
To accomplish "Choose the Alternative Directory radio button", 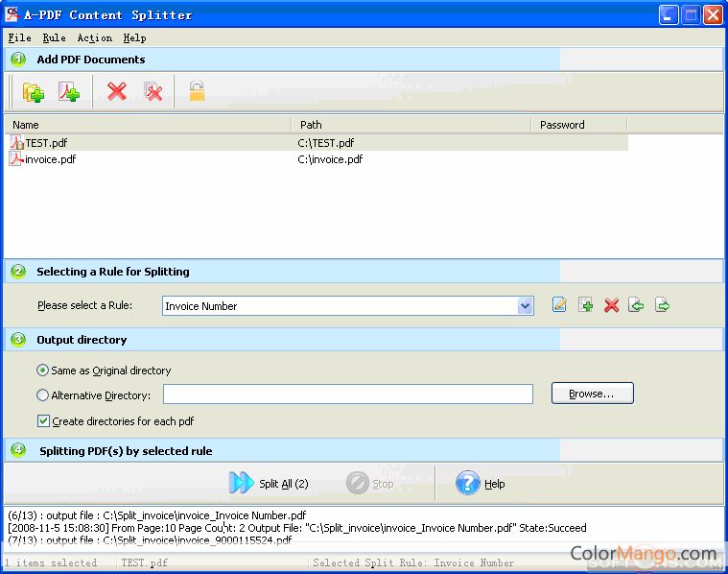I will click(43, 395).
